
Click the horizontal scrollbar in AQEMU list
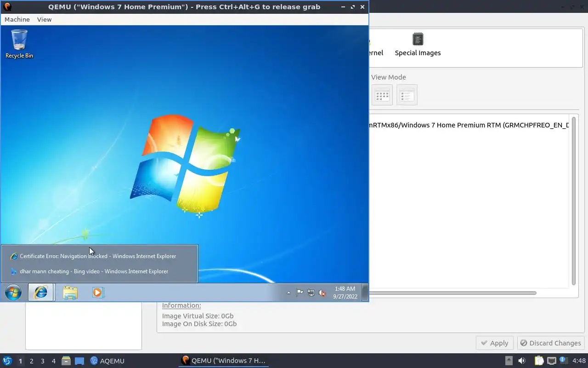pos(452,293)
